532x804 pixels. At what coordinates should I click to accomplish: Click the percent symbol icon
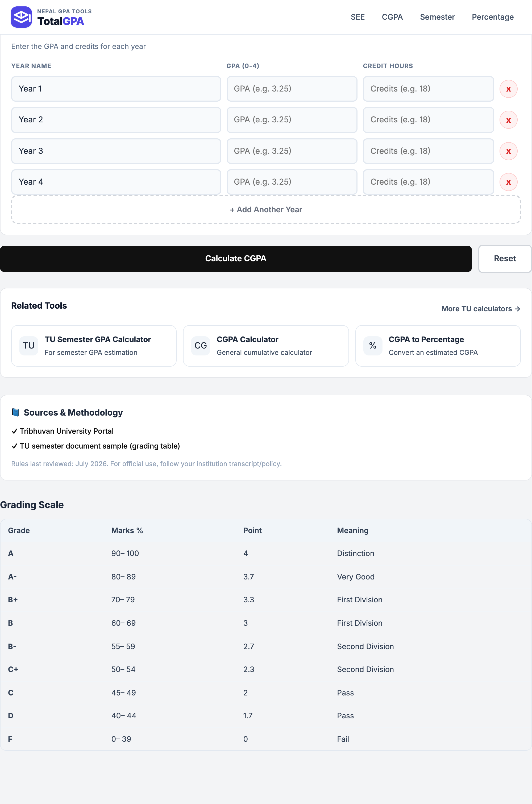click(x=373, y=346)
